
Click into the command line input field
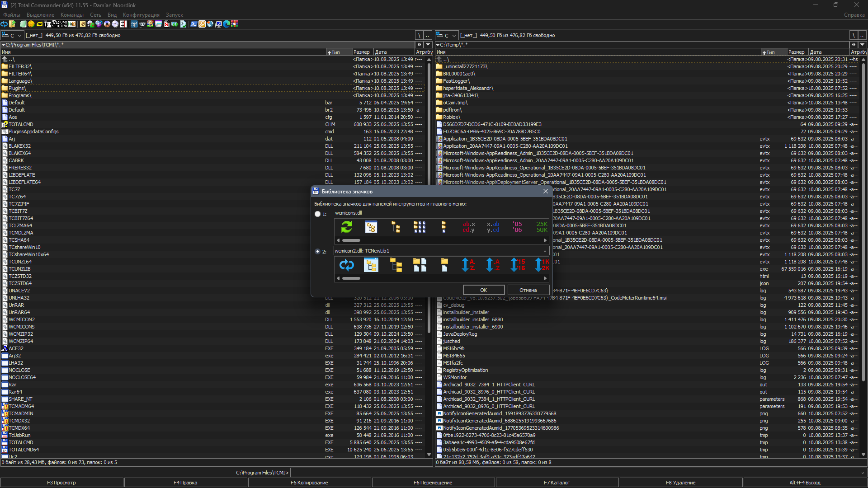point(574,473)
